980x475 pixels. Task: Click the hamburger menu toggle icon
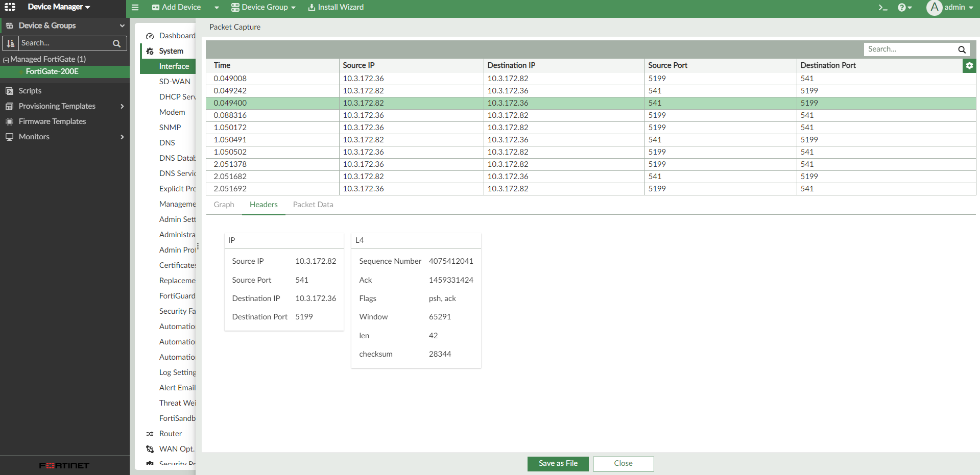135,7
